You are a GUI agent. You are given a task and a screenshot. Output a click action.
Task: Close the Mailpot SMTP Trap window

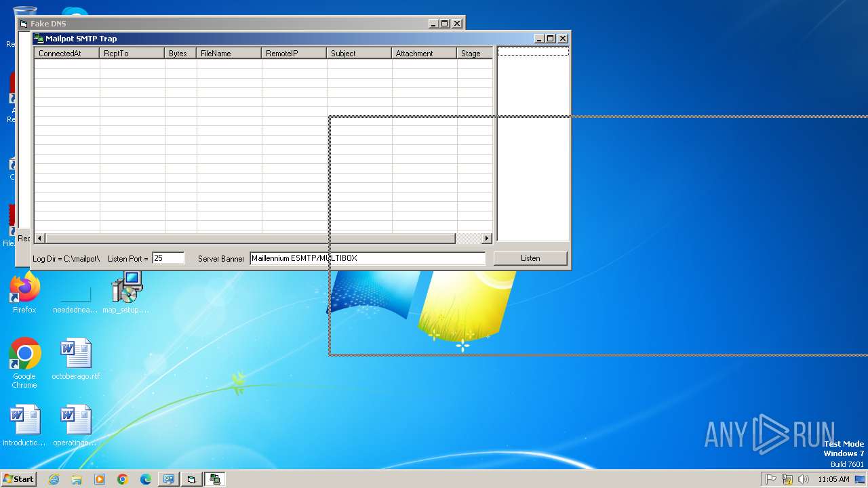(563, 39)
